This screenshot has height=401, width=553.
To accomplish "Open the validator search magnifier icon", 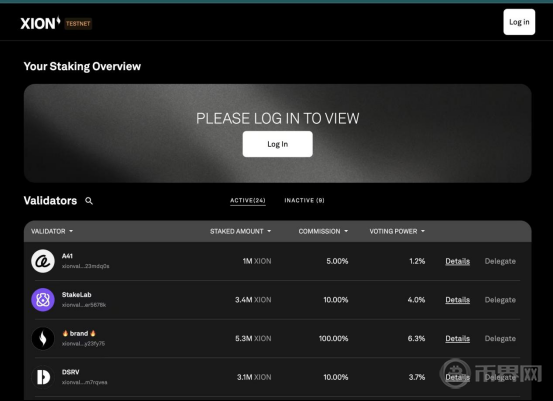I will pyautogui.click(x=89, y=201).
